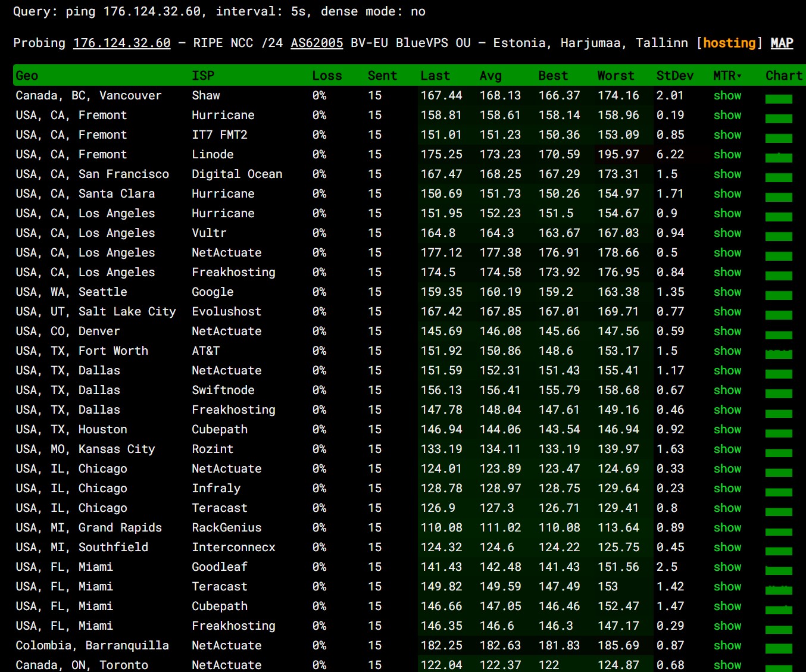The image size is (806, 672).
Task: Select the text "Colombia, Barranquilla"
Action: pos(92,645)
